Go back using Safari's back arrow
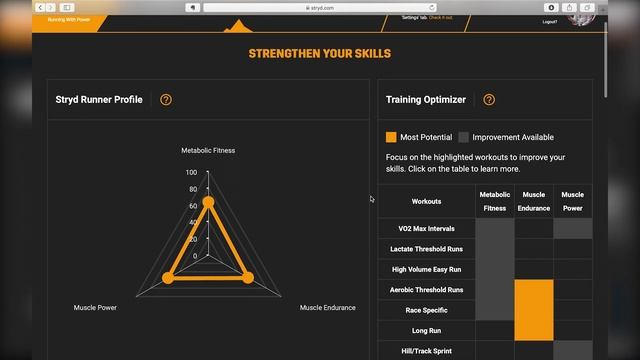The height and width of the screenshot is (360, 640). 40,7
